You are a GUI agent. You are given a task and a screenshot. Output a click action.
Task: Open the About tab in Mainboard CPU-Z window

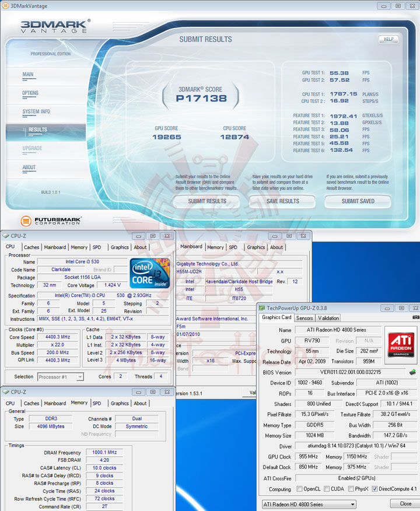(276, 247)
